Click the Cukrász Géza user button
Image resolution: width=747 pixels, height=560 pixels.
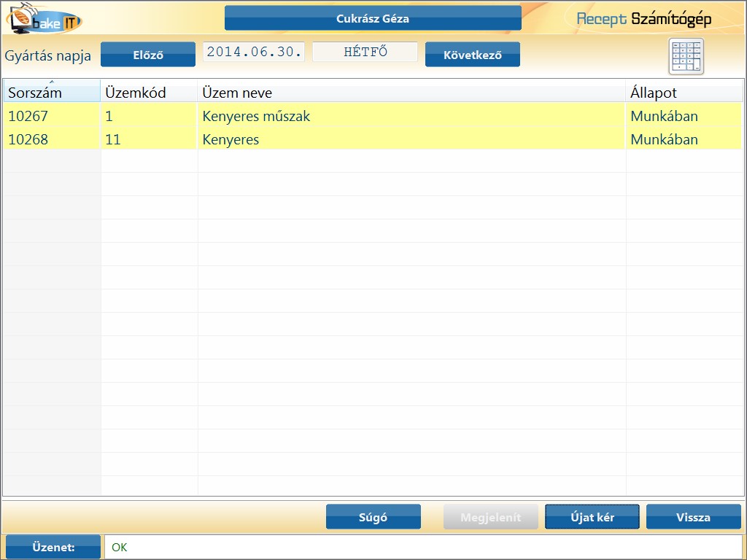click(x=373, y=18)
